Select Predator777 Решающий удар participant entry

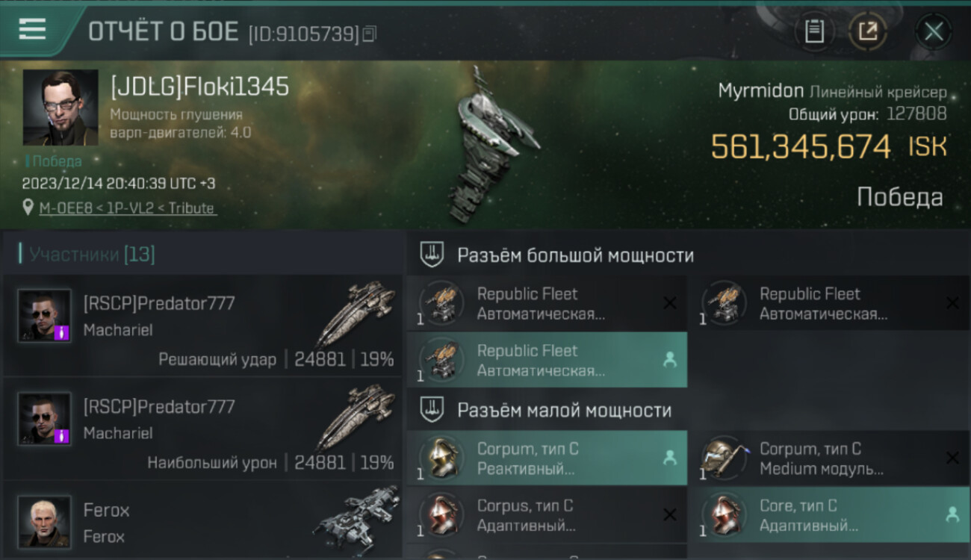point(202,325)
